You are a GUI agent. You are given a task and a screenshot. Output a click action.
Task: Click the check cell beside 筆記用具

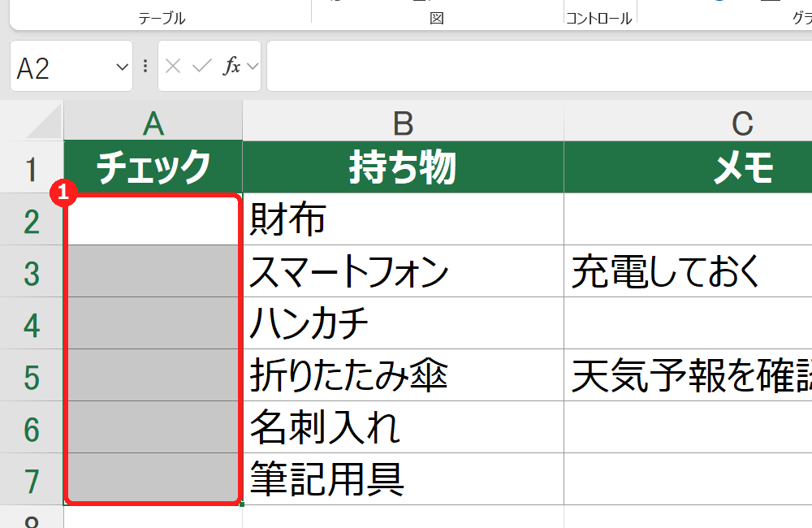(x=153, y=478)
